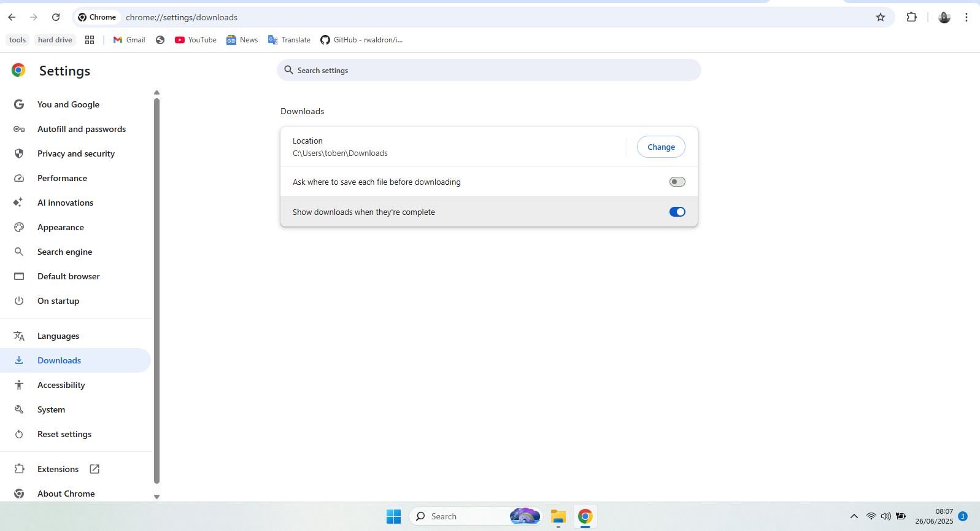
Task: Open the apps grid bookmark icon
Action: [90, 40]
